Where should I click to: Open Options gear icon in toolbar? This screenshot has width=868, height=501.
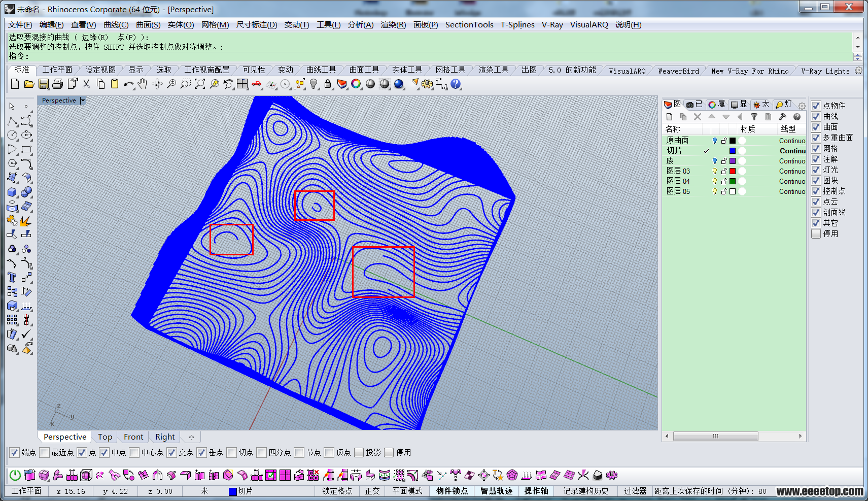click(x=427, y=84)
